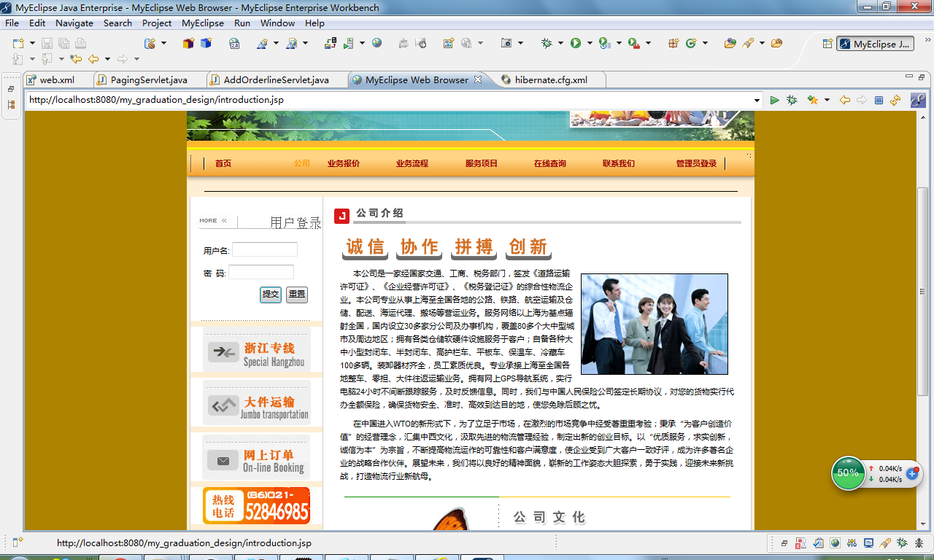
Task: Click the green Run icon
Action: point(576,44)
